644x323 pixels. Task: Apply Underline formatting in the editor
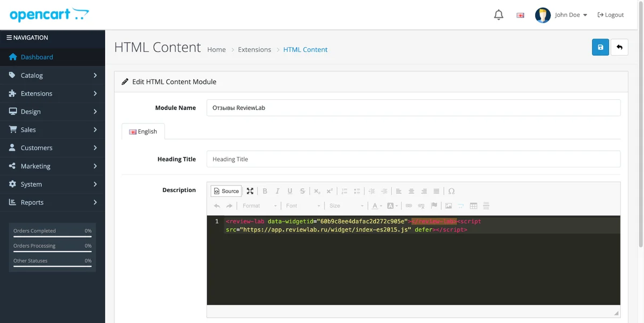pyautogui.click(x=290, y=191)
